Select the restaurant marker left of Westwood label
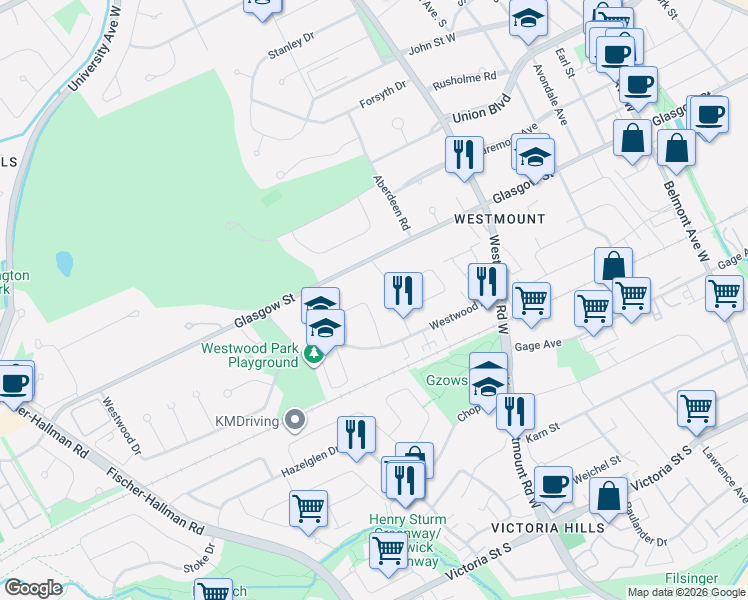748x600 pixels. (x=403, y=294)
